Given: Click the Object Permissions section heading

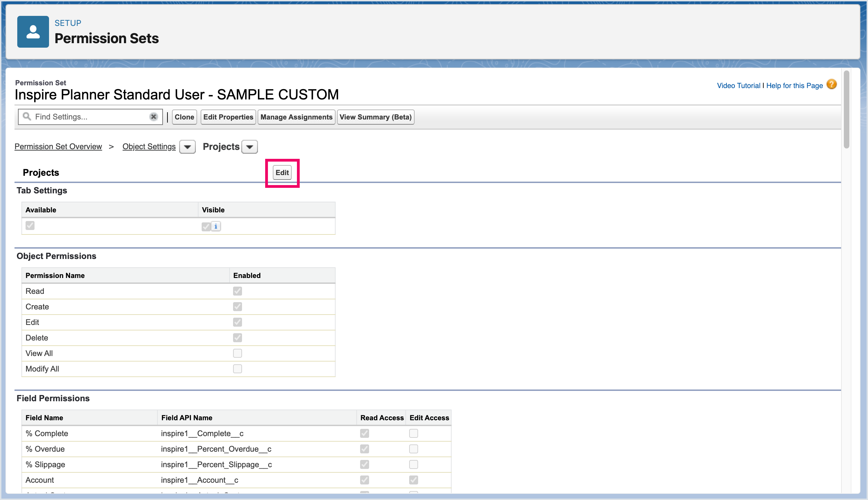Looking at the screenshot, I should (56, 256).
